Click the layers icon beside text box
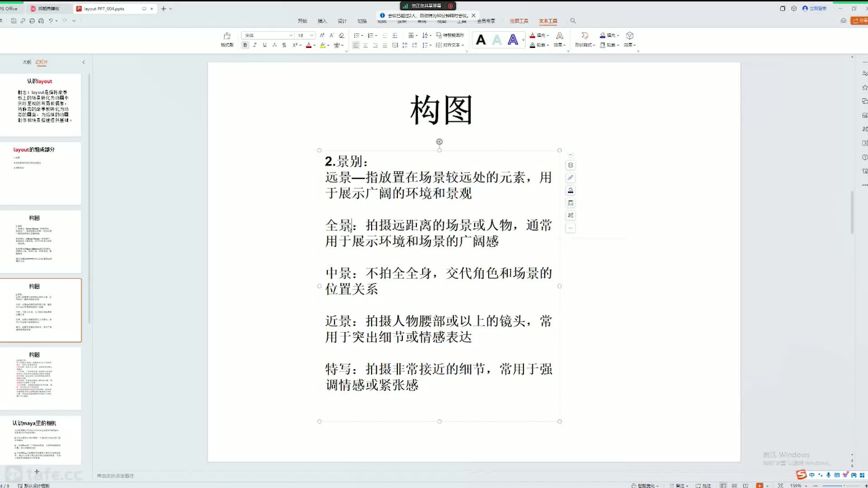The height and width of the screenshot is (488, 868). tap(571, 165)
